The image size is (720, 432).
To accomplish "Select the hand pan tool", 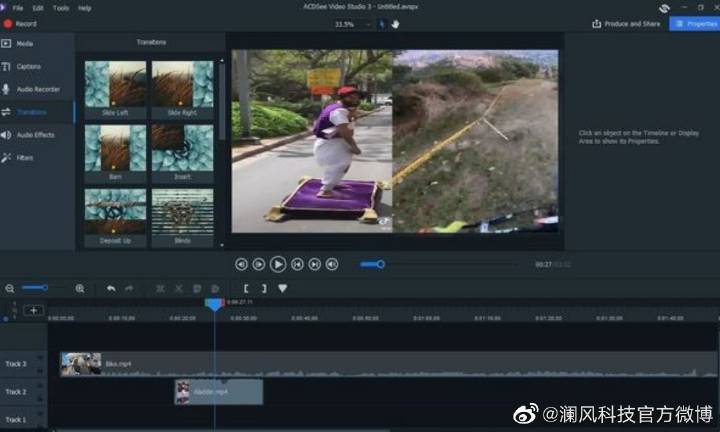I will (395, 24).
